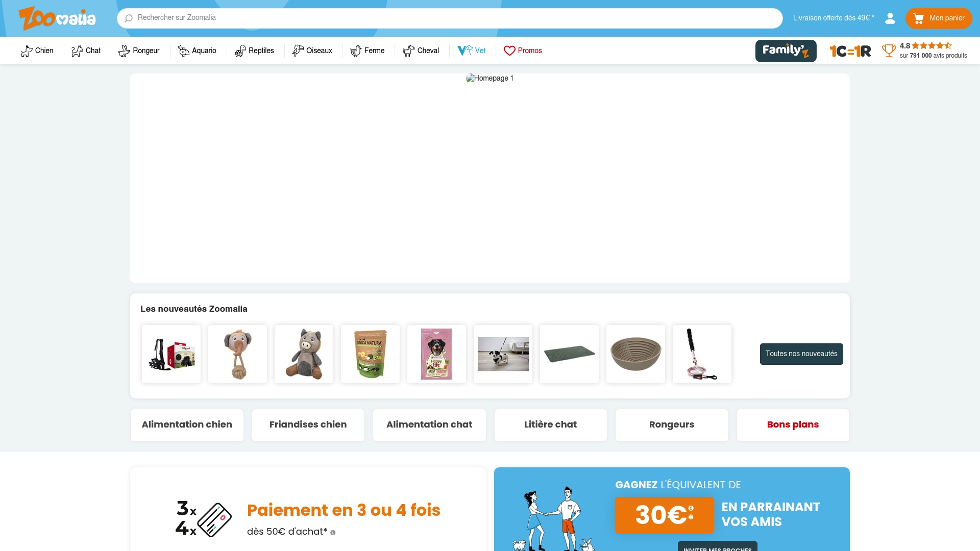Image resolution: width=980 pixels, height=551 pixels.
Task: Click Toutes nos nouveautés button
Action: (801, 354)
